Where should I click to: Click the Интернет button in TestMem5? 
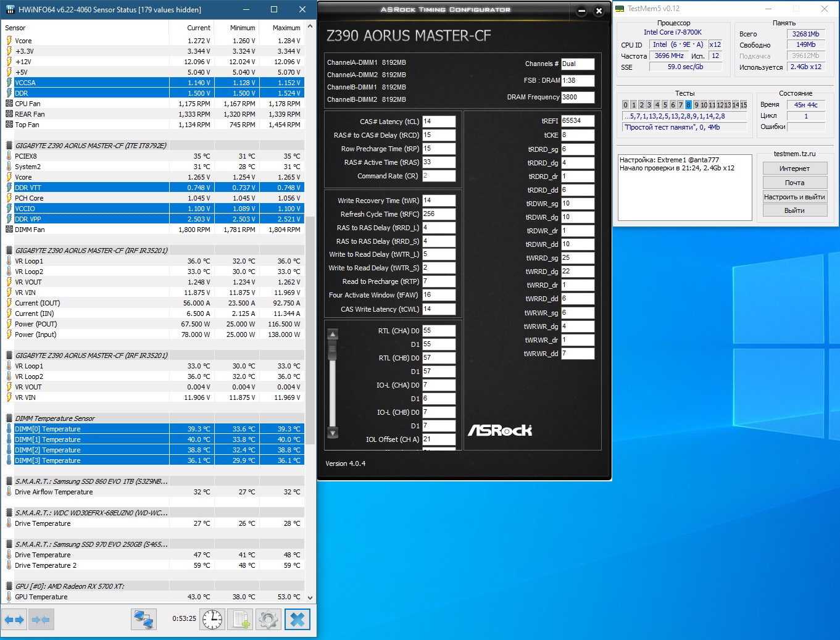[794, 168]
